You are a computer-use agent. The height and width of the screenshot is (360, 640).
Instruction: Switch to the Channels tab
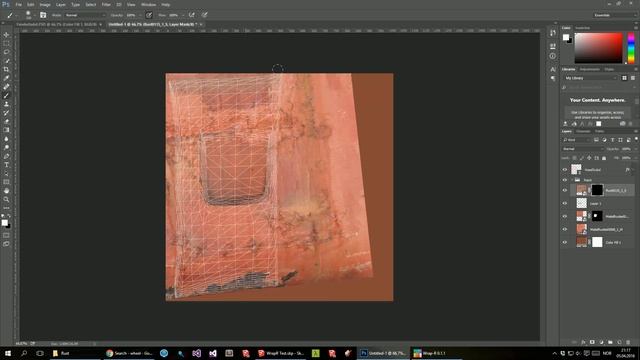[583, 131]
